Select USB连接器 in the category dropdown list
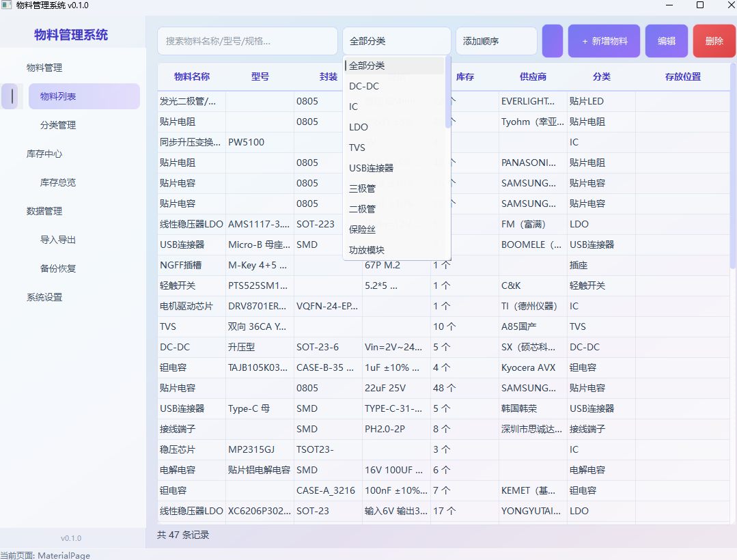Image resolution: width=737 pixels, height=560 pixels. pyautogui.click(x=371, y=168)
